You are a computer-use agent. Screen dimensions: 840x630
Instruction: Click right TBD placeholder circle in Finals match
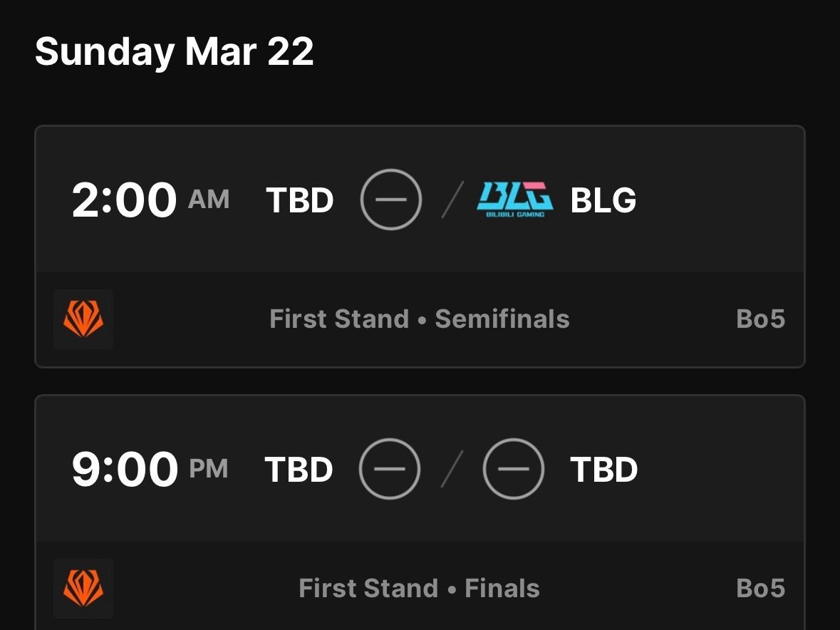(x=514, y=469)
